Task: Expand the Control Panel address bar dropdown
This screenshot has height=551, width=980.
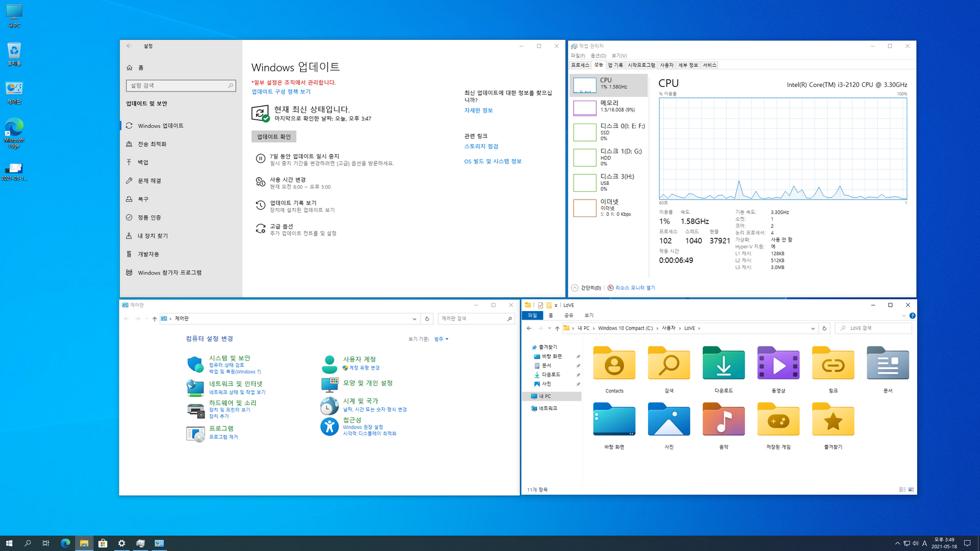Action: [x=415, y=319]
